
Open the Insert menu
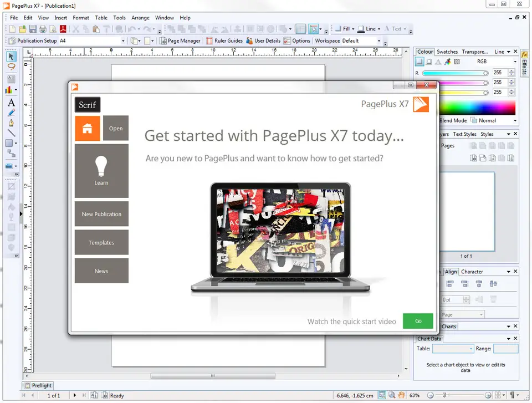61,18
